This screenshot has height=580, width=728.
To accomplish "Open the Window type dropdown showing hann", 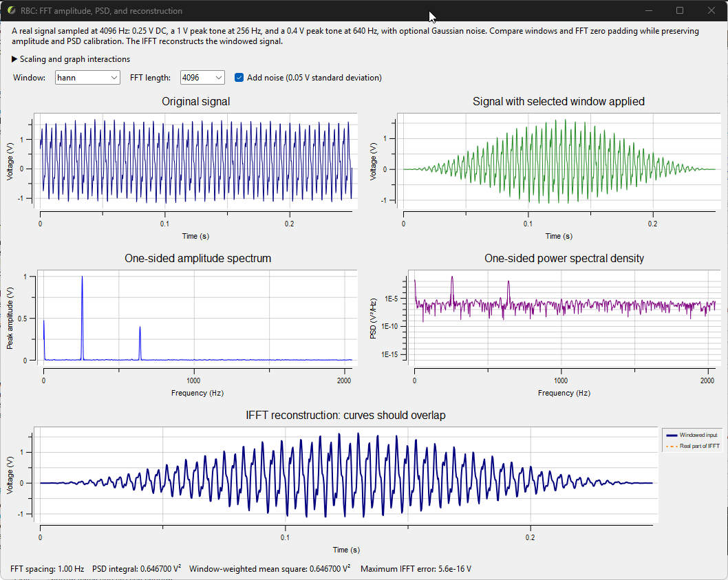I will point(87,78).
